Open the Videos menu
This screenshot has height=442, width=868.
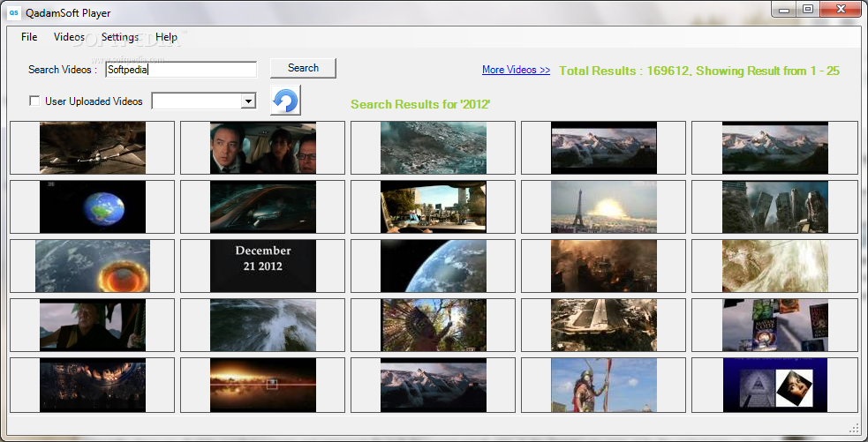tap(69, 37)
